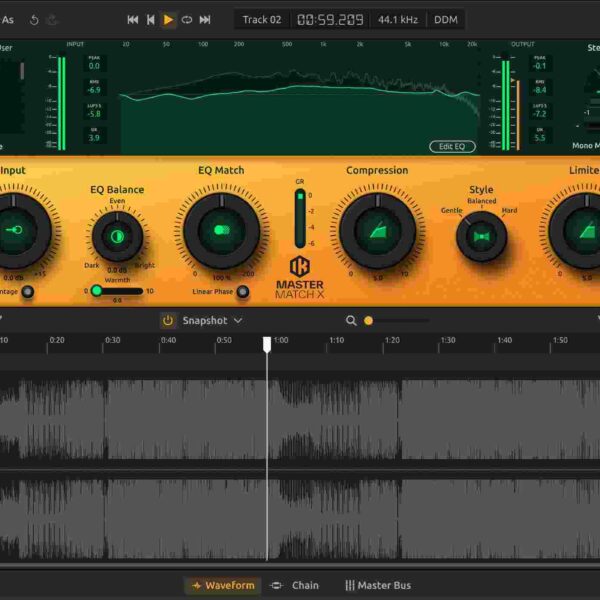Toggle the Vintage mode button
600x600 pixels.
tap(28, 292)
